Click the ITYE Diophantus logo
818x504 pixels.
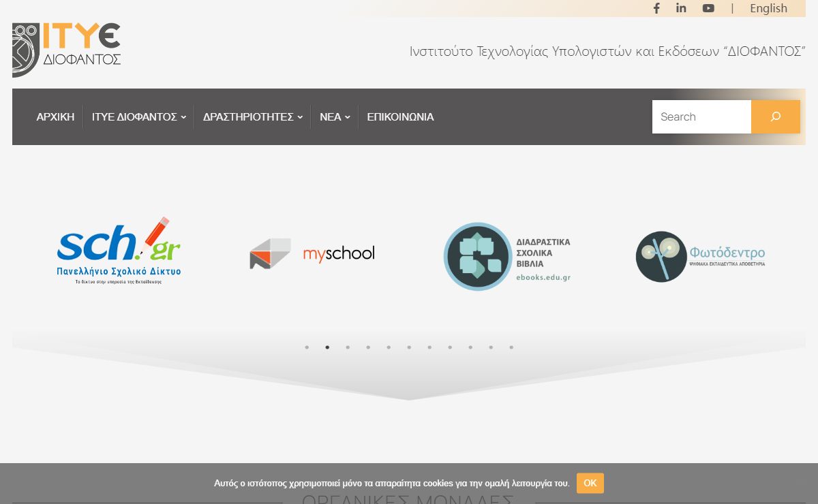(67, 50)
